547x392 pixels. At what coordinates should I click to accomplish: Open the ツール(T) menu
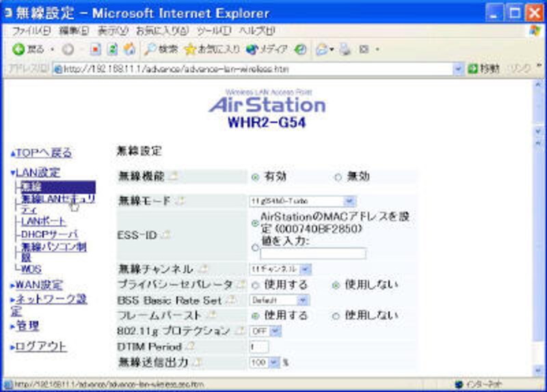point(213,31)
